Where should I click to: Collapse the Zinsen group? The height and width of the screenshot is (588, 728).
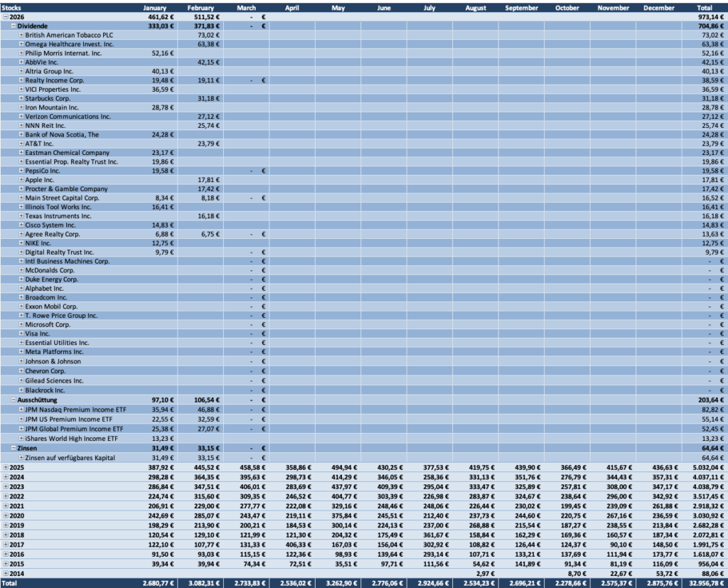[14, 448]
